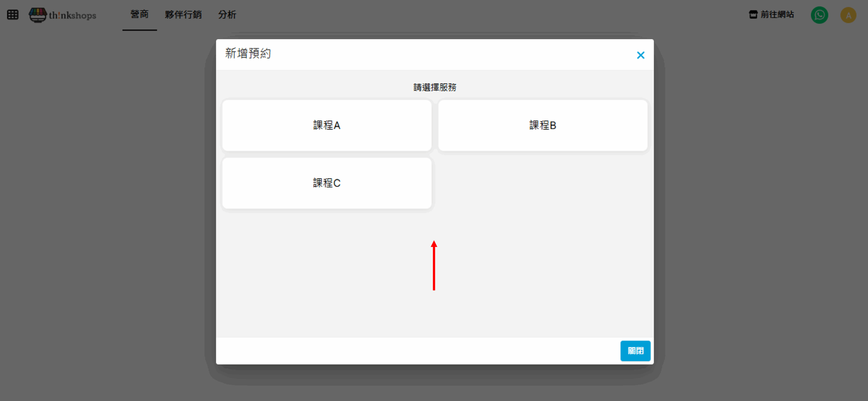Click dimmed background left of dialog
Screen dimensions: 868x401
point(102,204)
